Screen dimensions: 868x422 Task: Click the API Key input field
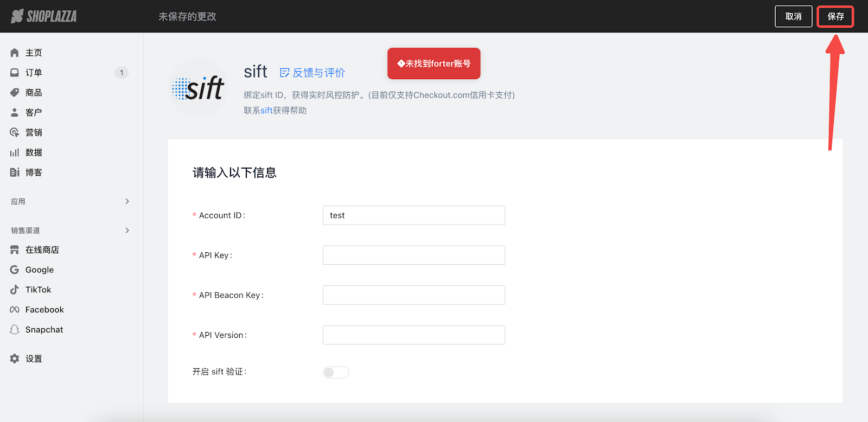[x=414, y=255]
